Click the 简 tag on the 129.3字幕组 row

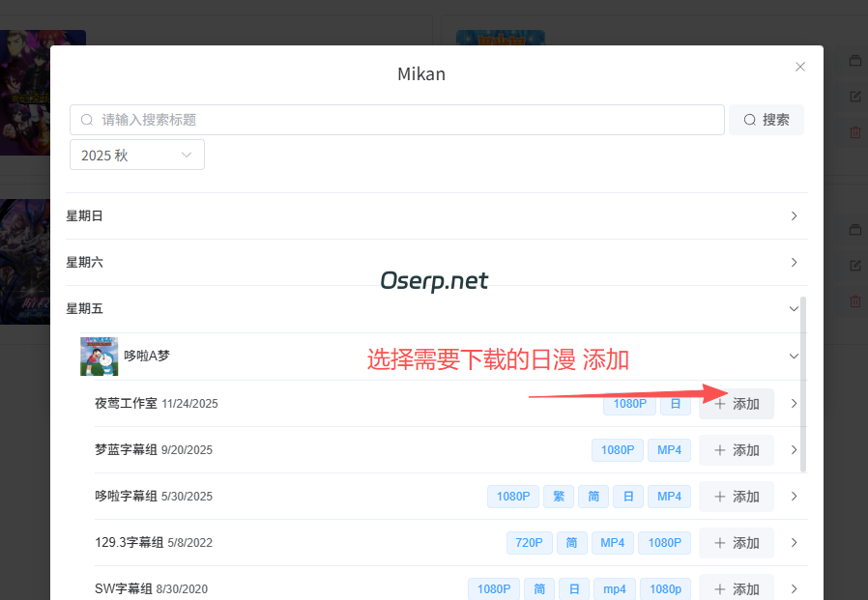[571, 542]
